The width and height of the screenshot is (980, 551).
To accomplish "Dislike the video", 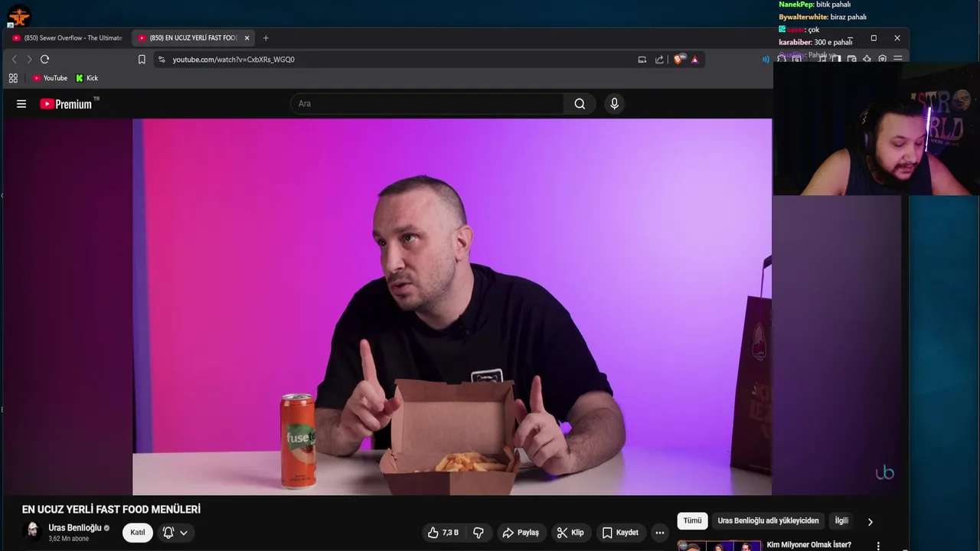I will 479,533.
